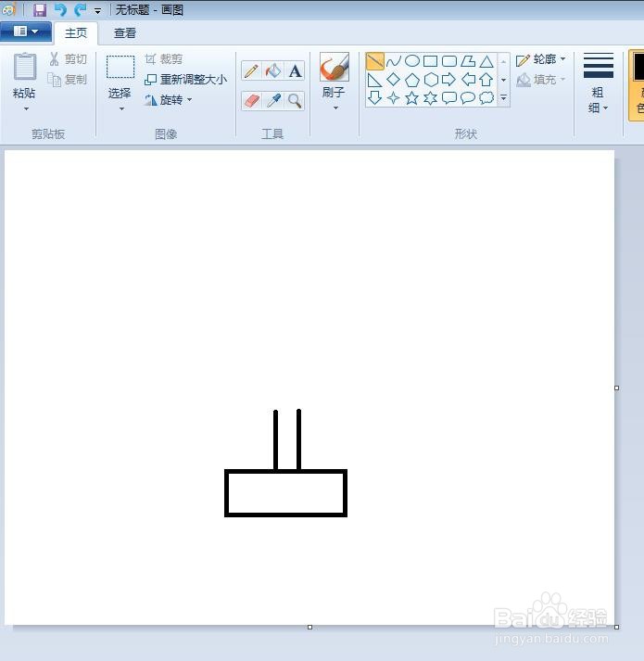Switch to the 查看 View tab
This screenshot has width=644, height=661.
coord(125,32)
